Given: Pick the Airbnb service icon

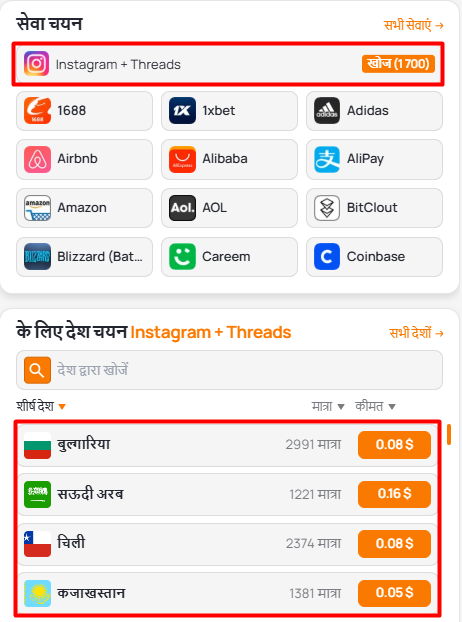Looking at the screenshot, I should (x=37, y=159).
